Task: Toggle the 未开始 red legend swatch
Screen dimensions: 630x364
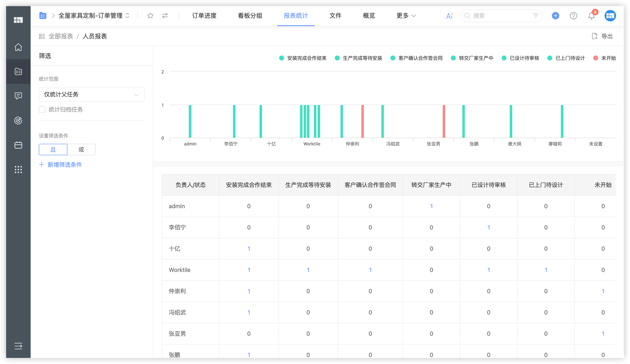Action: tap(595, 58)
